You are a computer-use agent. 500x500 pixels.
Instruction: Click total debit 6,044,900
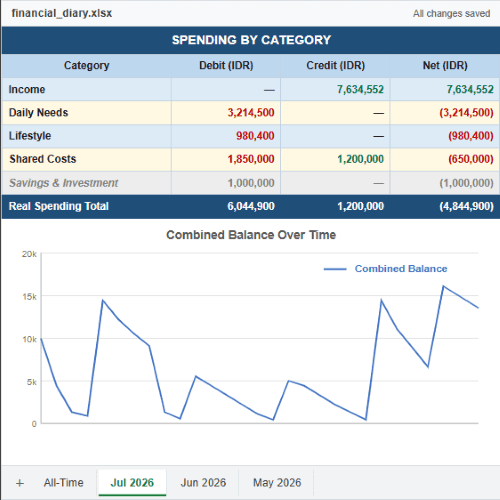[x=251, y=206]
